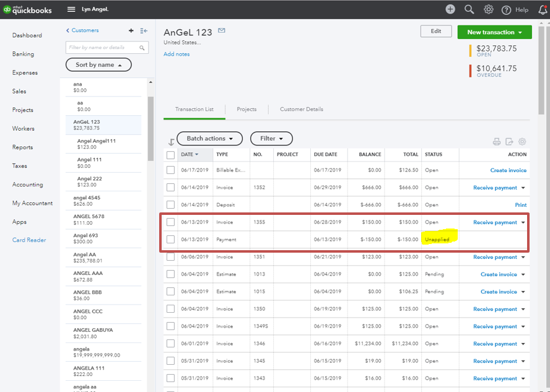Viewport: 550px width, 392px height.
Task: Open Taxes in left navigation
Action: pos(20,166)
